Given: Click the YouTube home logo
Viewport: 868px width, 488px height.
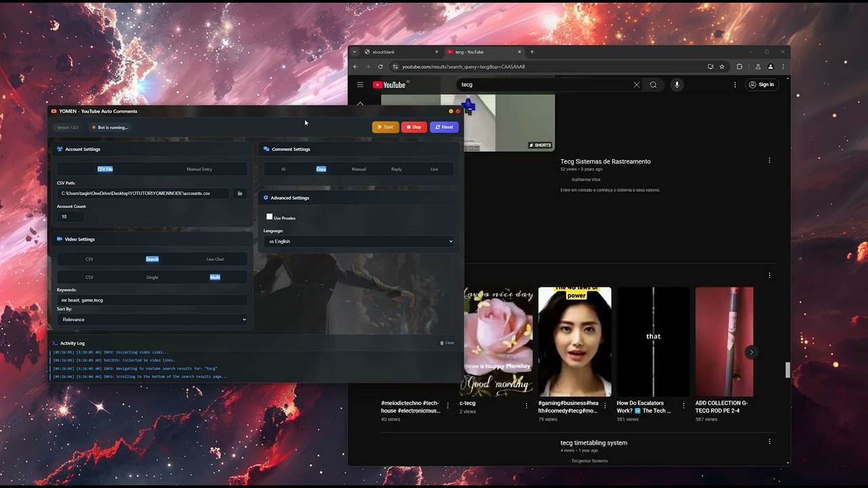Looking at the screenshot, I should [389, 85].
